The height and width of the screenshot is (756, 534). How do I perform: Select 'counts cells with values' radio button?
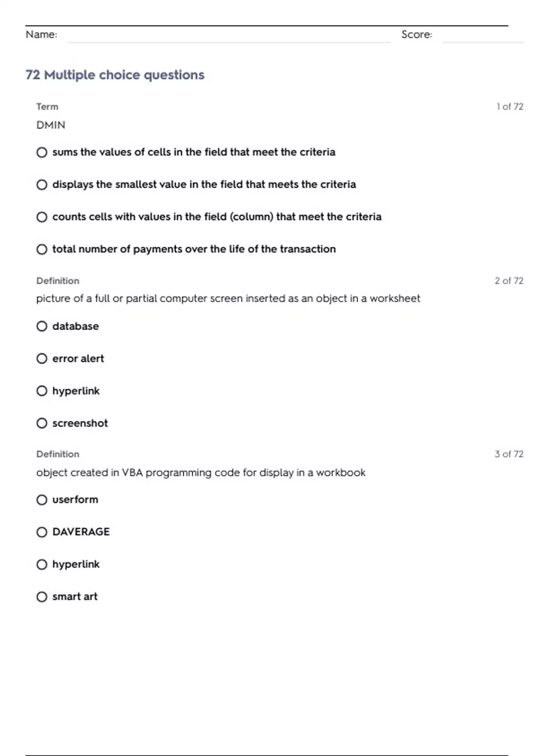[42, 217]
